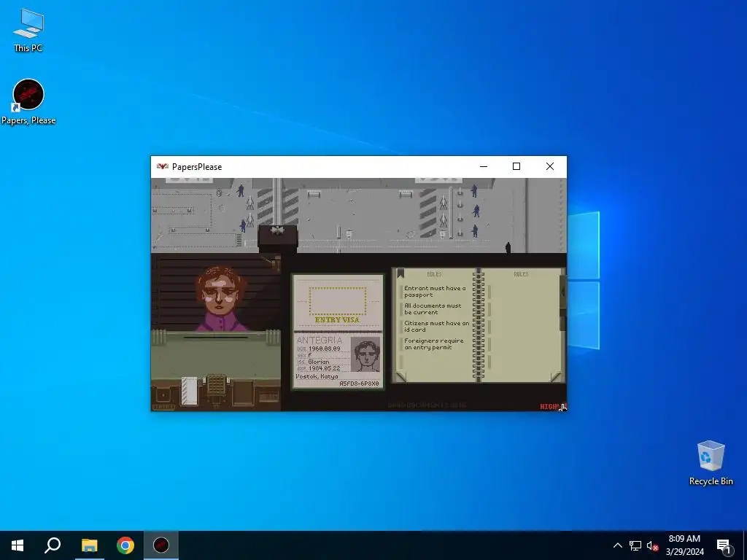747x560 pixels.
Task: Open the network status tray icon
Action: pos(635,545)
